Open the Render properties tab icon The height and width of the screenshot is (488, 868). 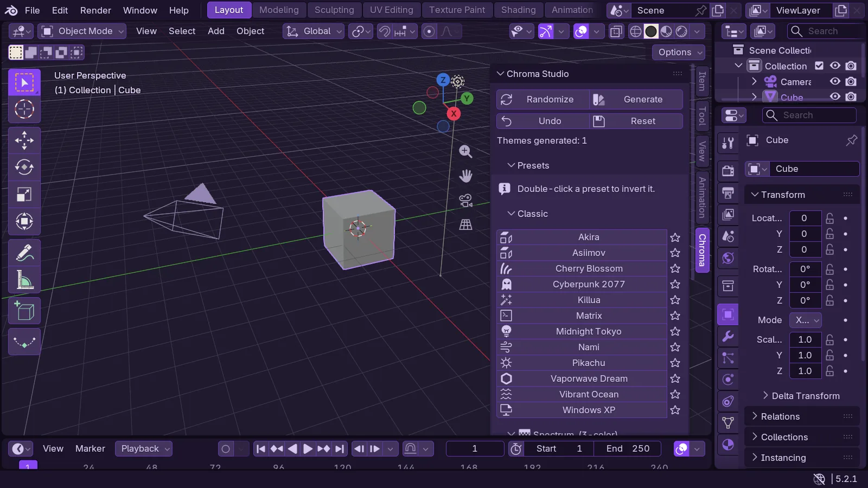coord(728,171)
